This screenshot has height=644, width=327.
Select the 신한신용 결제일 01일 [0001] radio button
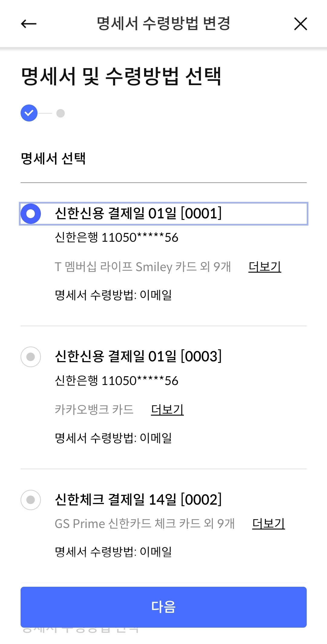coord(31,214)
